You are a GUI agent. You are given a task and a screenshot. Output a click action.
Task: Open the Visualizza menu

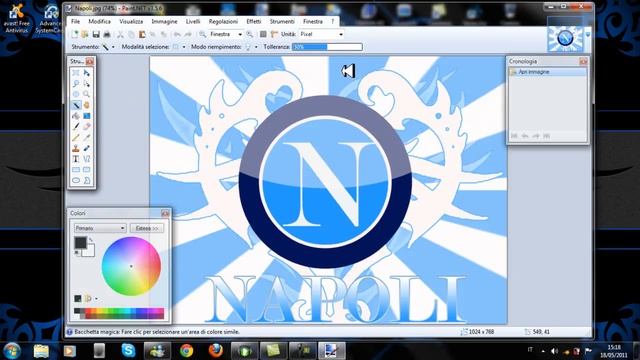pos(131,21)
